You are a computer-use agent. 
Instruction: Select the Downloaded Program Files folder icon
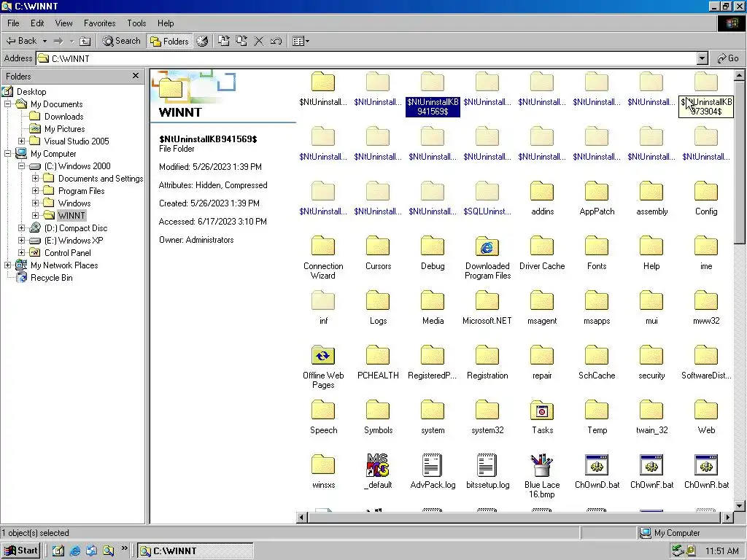[x=487, y=246]
